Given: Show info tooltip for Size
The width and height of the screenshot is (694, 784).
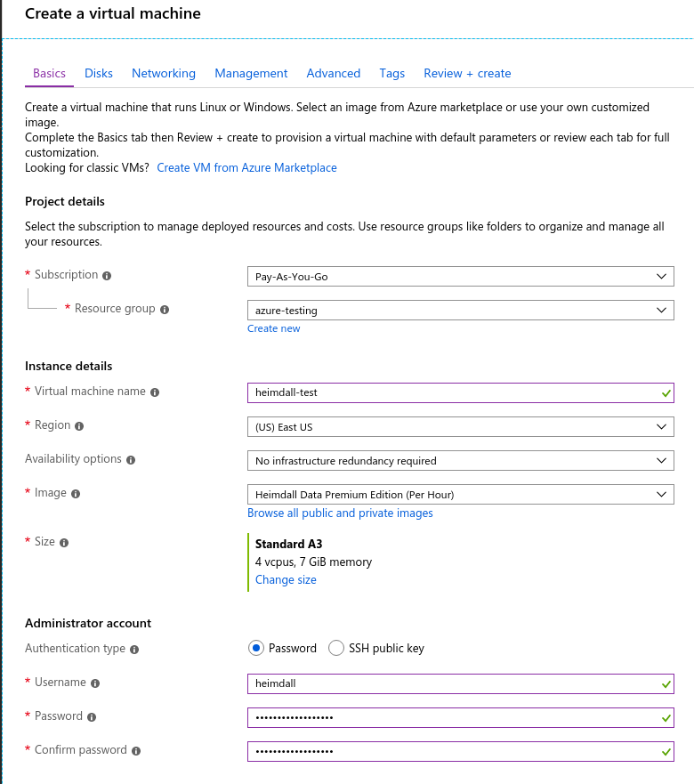Looking at the screenshot, I should [64, 543].
